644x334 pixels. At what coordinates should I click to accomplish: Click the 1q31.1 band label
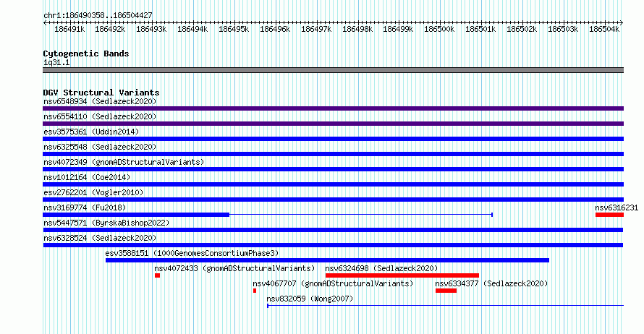[x=56, y=62]
